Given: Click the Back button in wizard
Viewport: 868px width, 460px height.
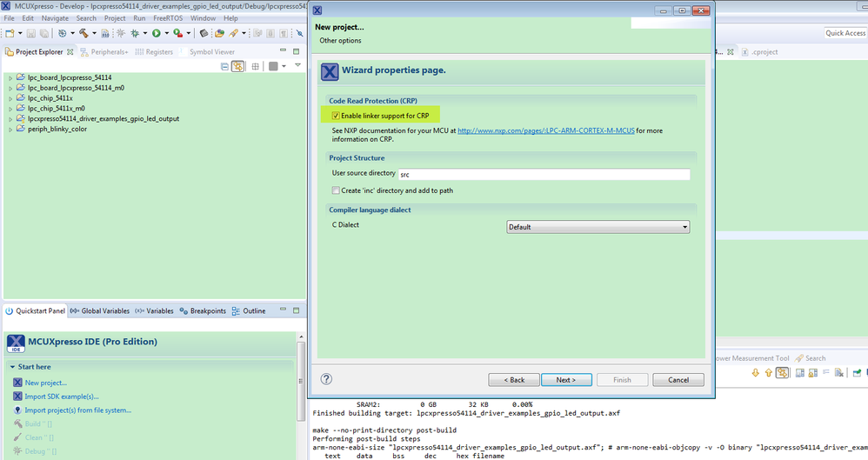Looking at the screenshot, I should (514, 380).
